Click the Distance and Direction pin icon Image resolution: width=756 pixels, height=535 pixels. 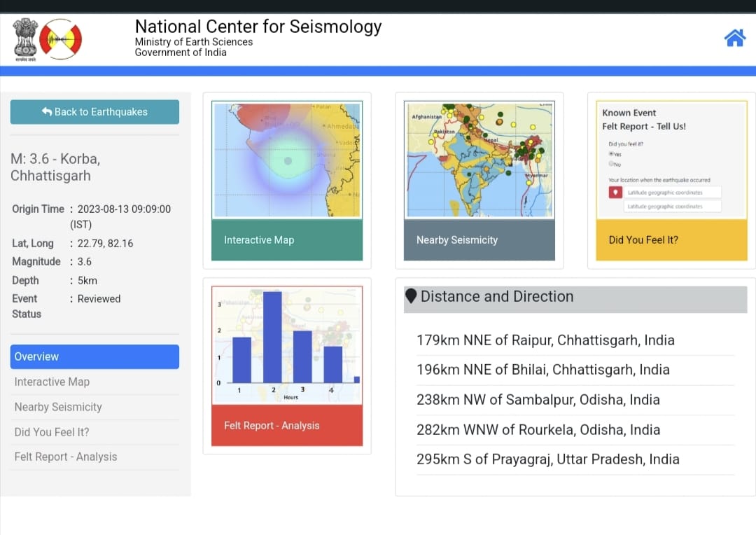pos(411,296)
